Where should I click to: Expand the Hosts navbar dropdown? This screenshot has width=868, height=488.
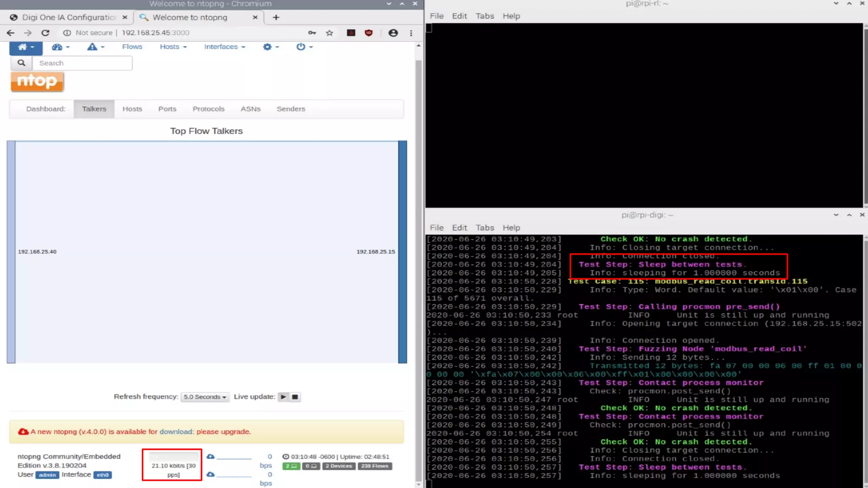click(173, 47)
